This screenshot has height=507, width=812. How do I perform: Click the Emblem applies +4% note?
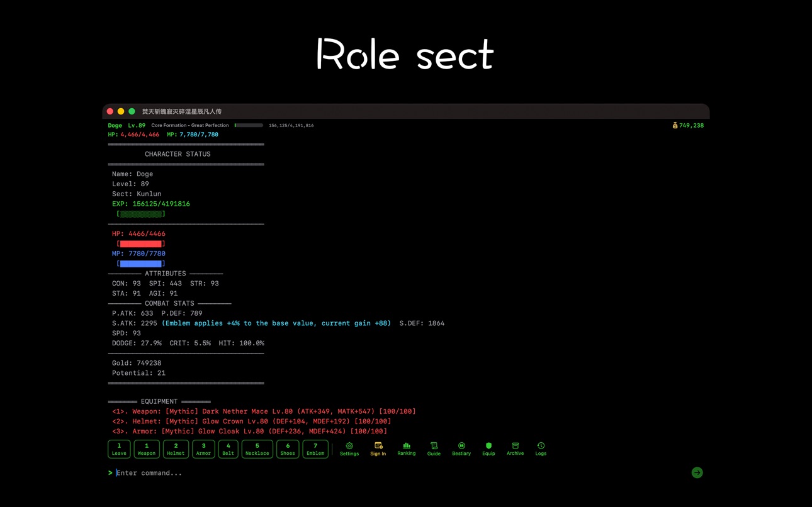tap(276, 323)
